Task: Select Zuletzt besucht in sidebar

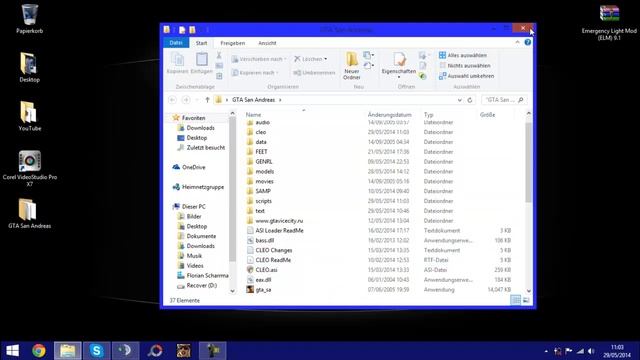Action: pyautogui.click(x=205, y=148)
